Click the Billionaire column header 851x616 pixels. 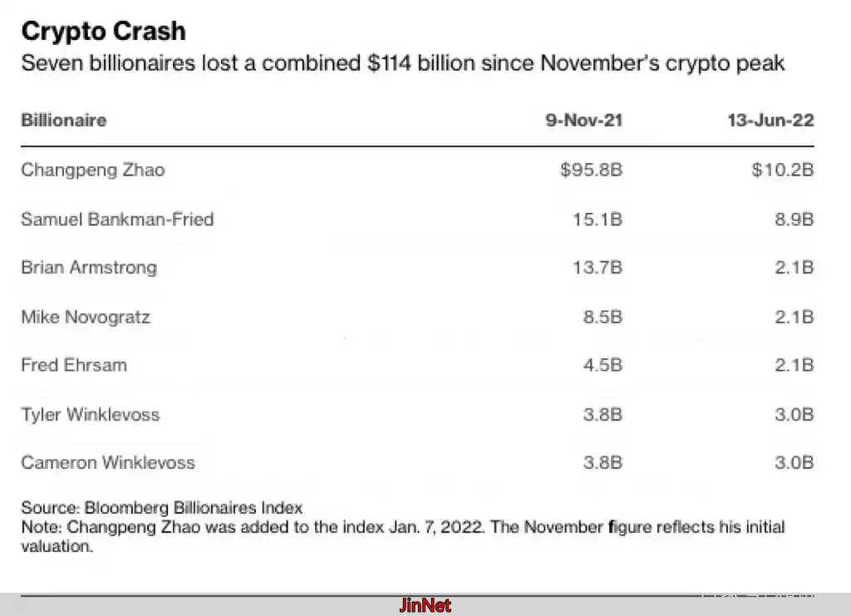pyautogui.click(x=64, y=121)
